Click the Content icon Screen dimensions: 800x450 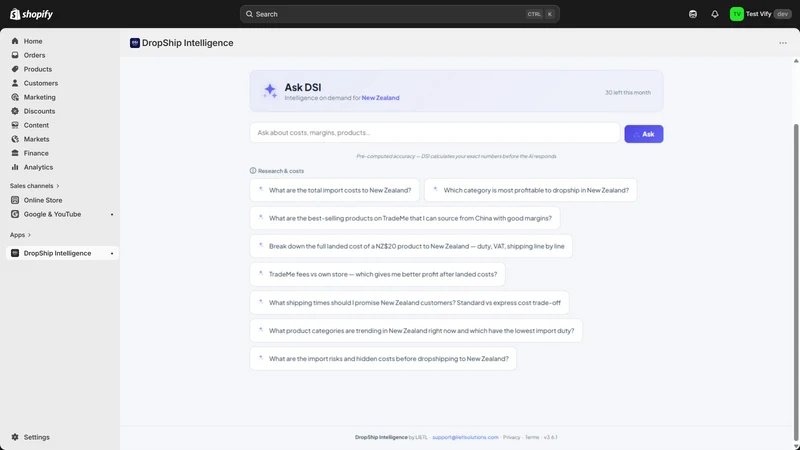(15, 125)
